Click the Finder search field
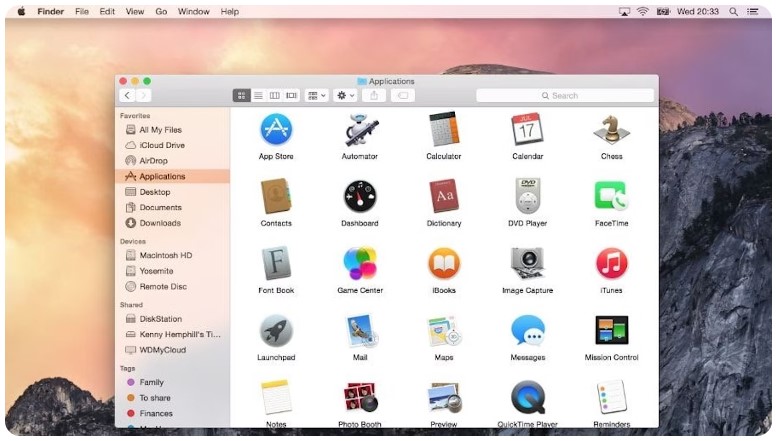 pos(565,96)
